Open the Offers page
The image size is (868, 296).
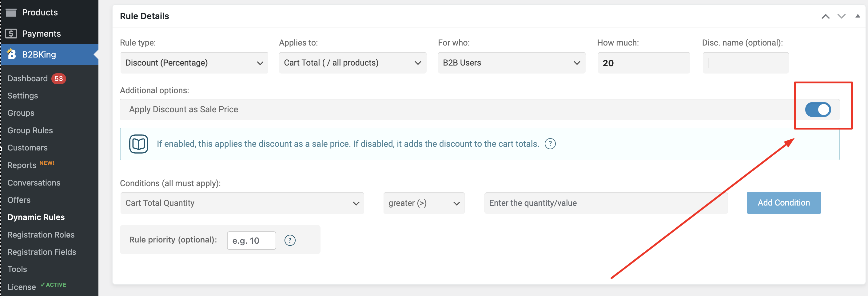point(19,200)
